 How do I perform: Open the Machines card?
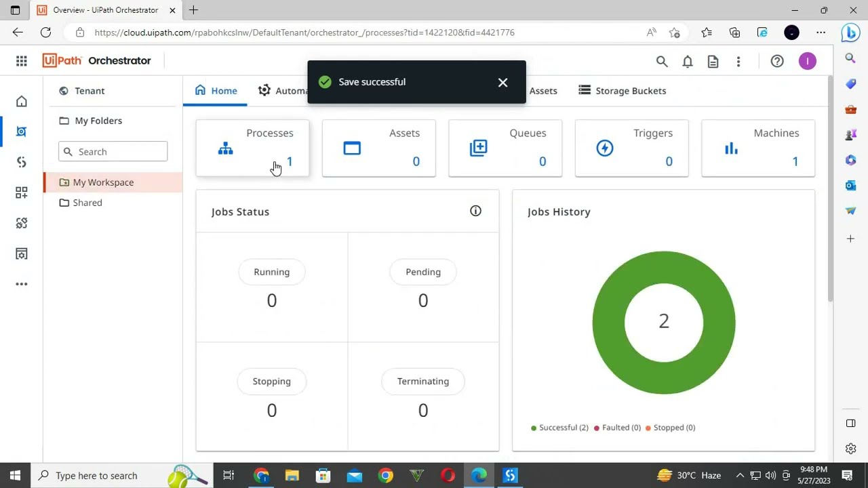click(758, 148)
